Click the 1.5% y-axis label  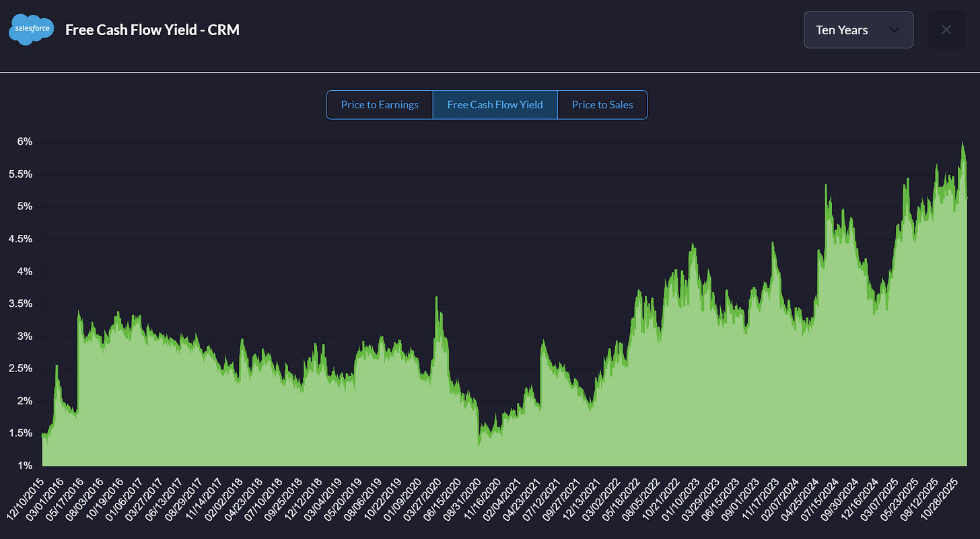20,433
